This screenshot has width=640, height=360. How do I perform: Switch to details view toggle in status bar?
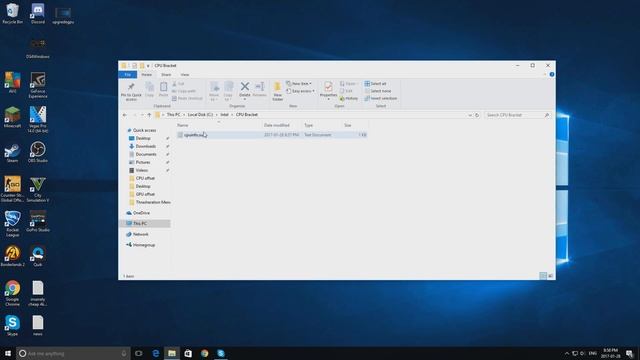point(543,276)
